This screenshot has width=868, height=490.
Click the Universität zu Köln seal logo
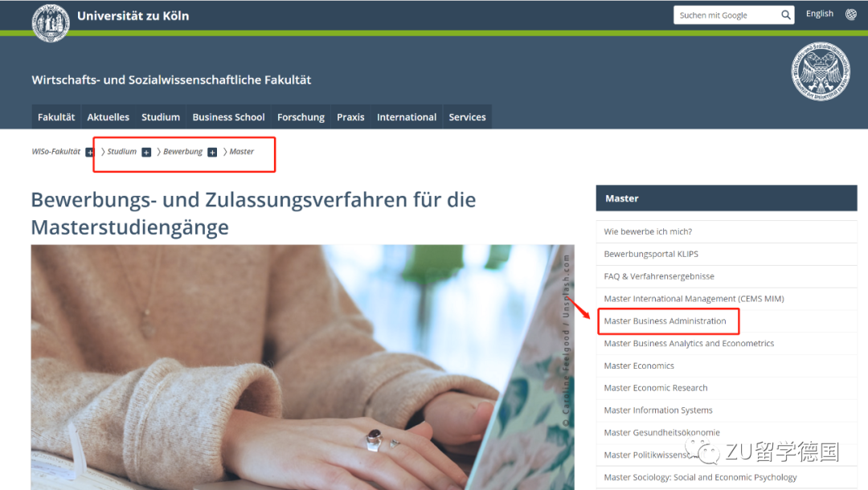[51, 22]
